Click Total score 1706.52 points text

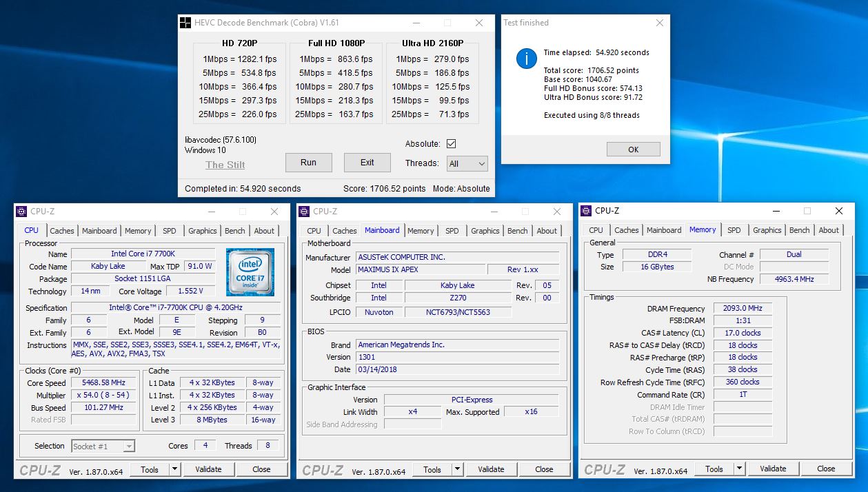592,70
